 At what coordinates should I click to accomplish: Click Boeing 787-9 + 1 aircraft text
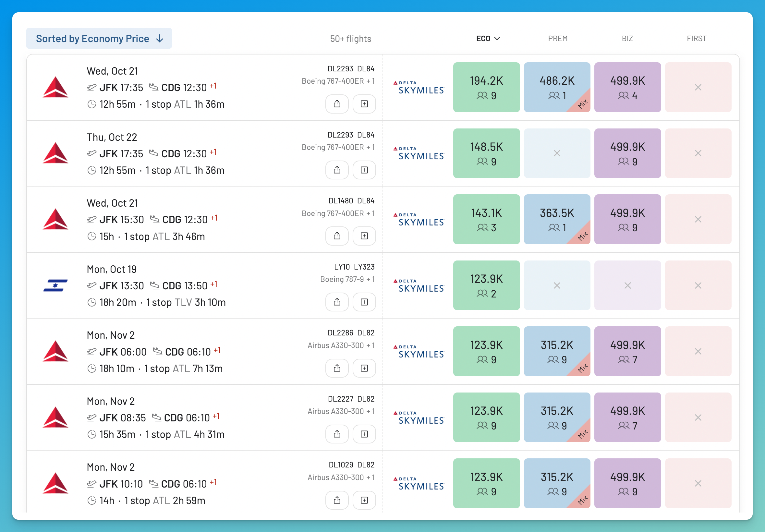tap(347, 279)
